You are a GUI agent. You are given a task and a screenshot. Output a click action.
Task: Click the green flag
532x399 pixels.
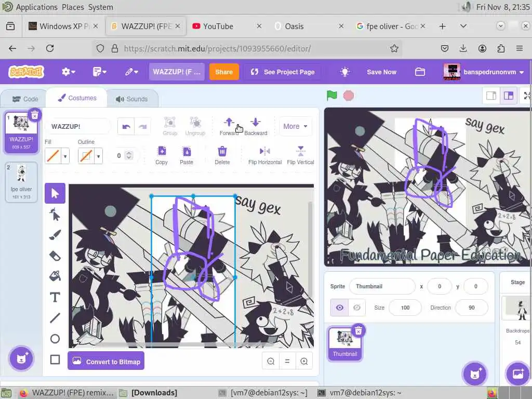[x=332, y=96]
